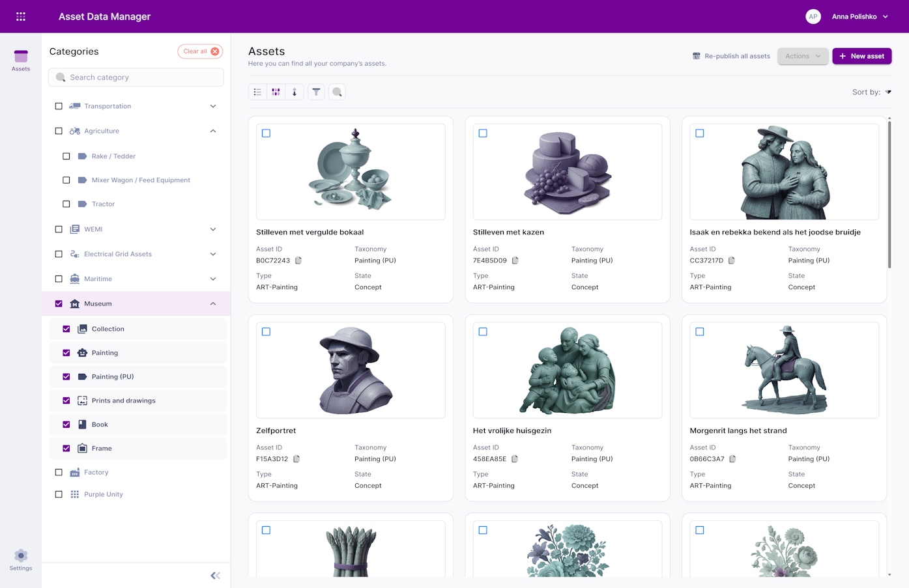
Task: Select the Zelfportret card checkbox
Action: [266, 332]
